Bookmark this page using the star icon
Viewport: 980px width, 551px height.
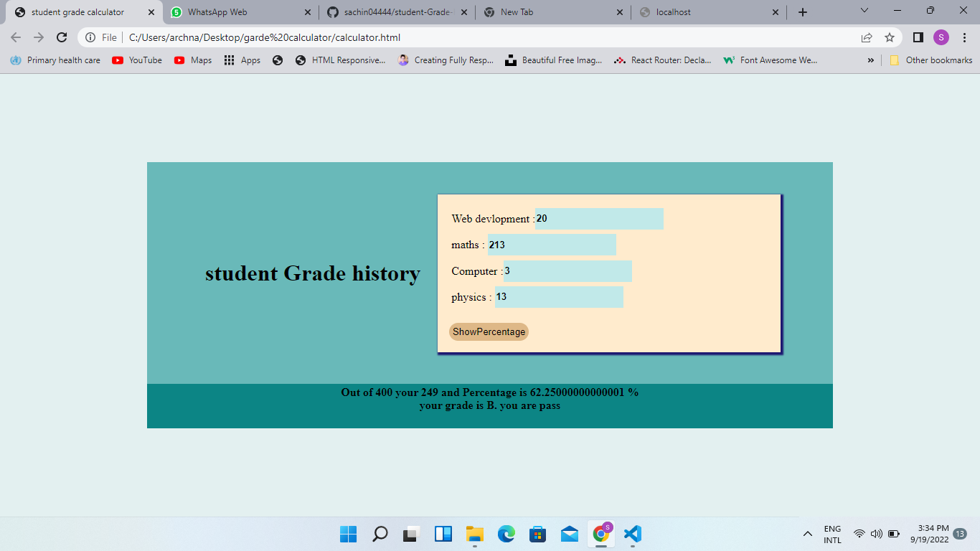pos(889,37)
